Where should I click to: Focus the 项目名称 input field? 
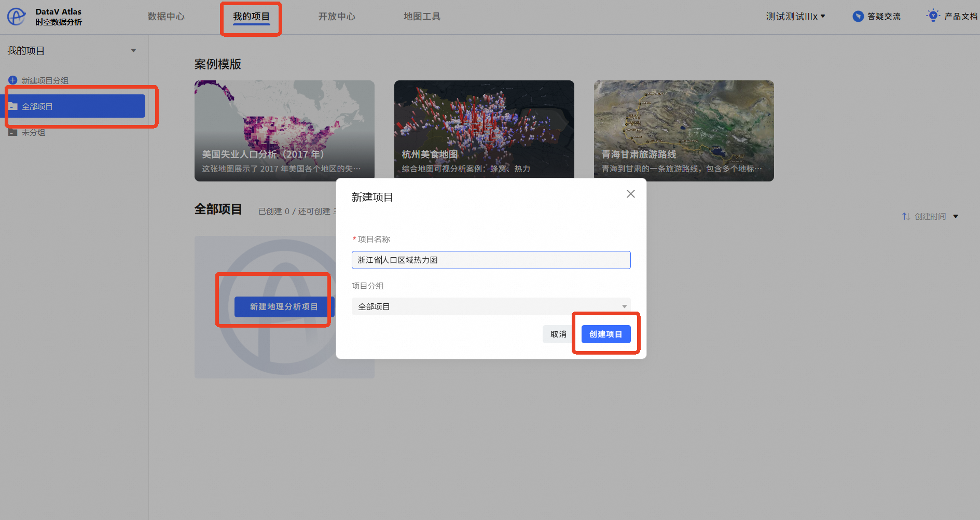(x=491, y=260)
